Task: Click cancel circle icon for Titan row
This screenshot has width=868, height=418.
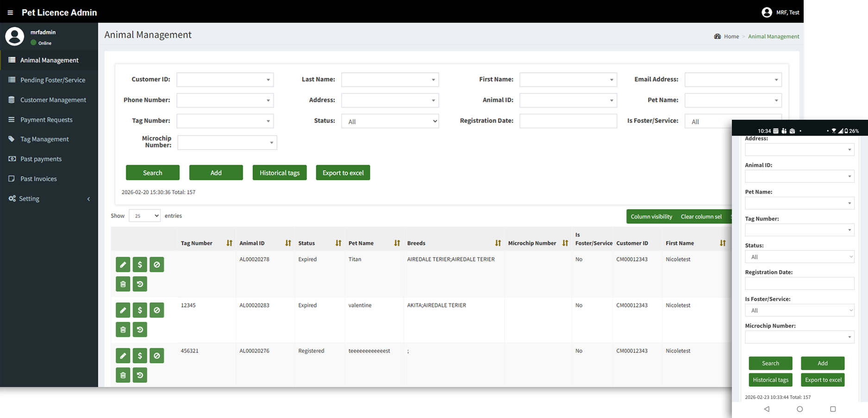Action: click(x=157, y=264)
